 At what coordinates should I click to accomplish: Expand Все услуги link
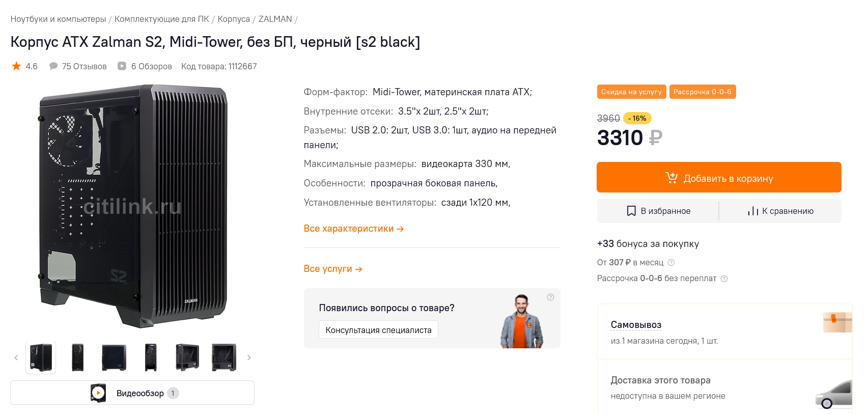333,269
